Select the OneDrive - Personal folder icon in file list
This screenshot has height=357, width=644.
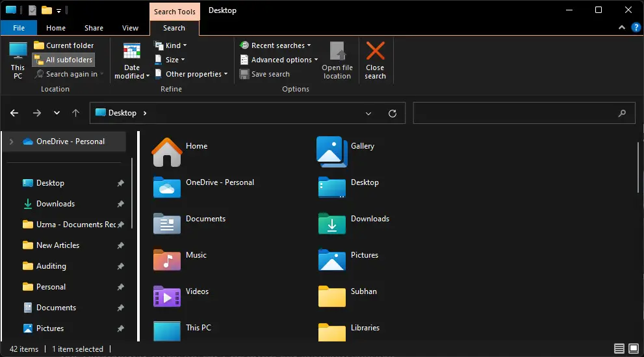point(167,188)
